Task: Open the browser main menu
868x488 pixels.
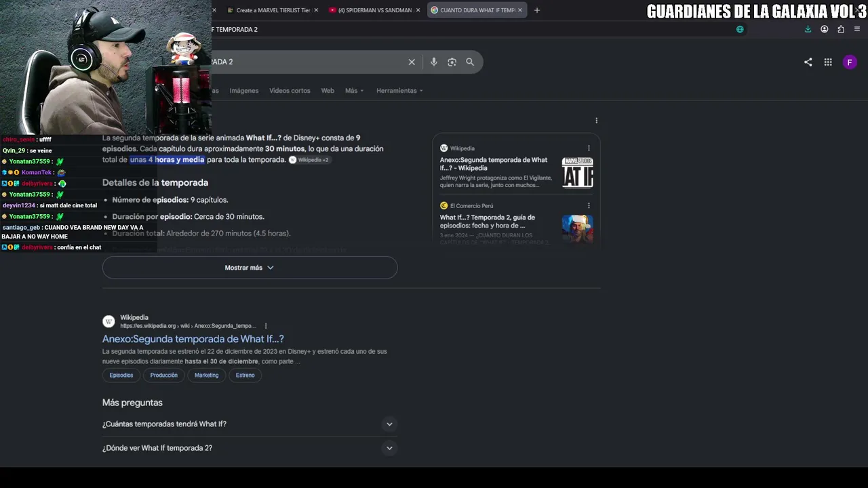Action: point(857,29)
